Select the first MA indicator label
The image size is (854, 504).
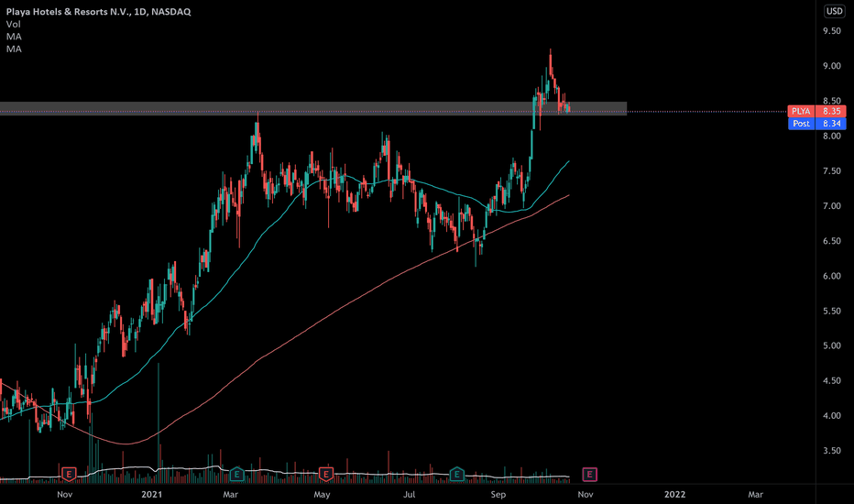point(14,37)
